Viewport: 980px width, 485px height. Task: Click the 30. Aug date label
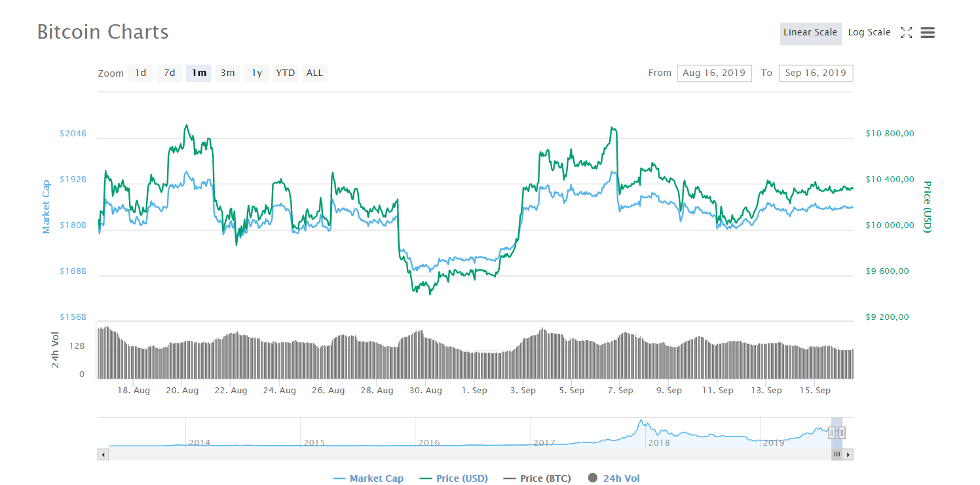425,391
